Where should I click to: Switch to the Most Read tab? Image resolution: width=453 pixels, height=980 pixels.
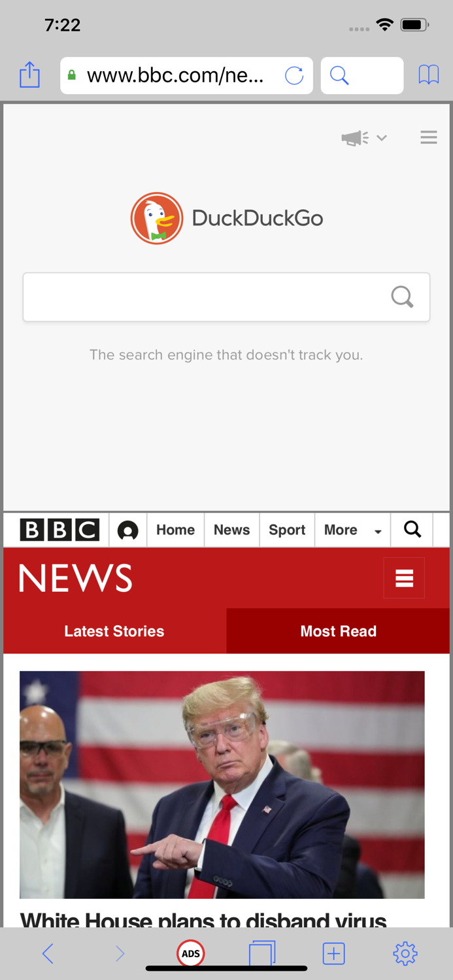pyautogui.click(x=338, y=631)
